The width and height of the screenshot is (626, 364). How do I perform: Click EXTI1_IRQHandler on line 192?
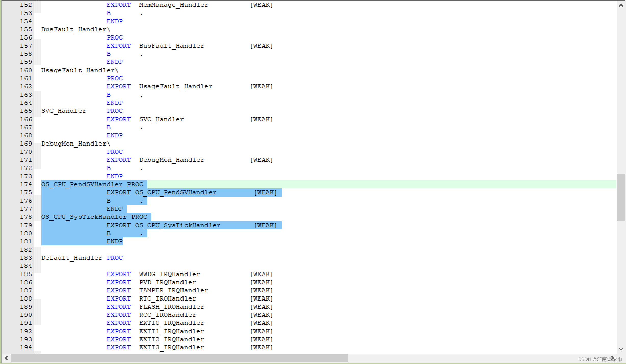[x=172, y=331]
